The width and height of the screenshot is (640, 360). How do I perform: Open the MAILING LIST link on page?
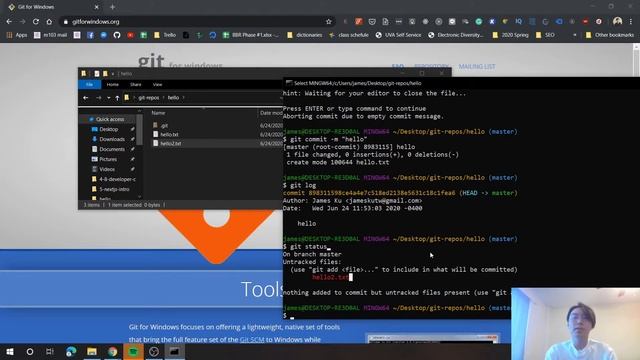pyautogui.click(x=477, y=66)
